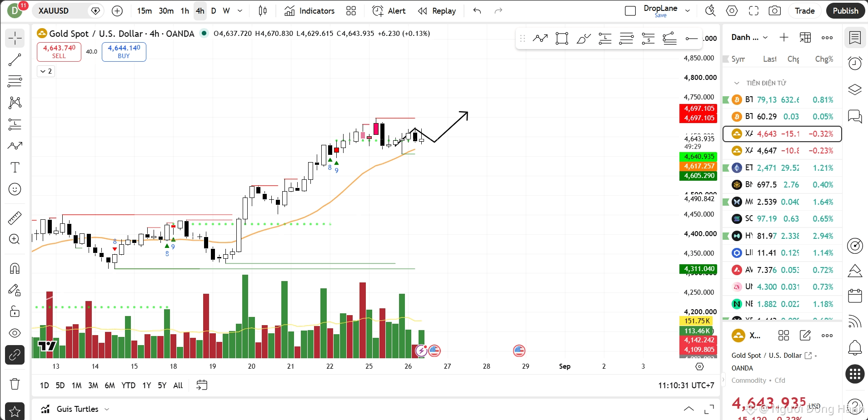Expand the timeframe interval dropdown
This screenshot has width=868, height=420.
coord(240,11)
